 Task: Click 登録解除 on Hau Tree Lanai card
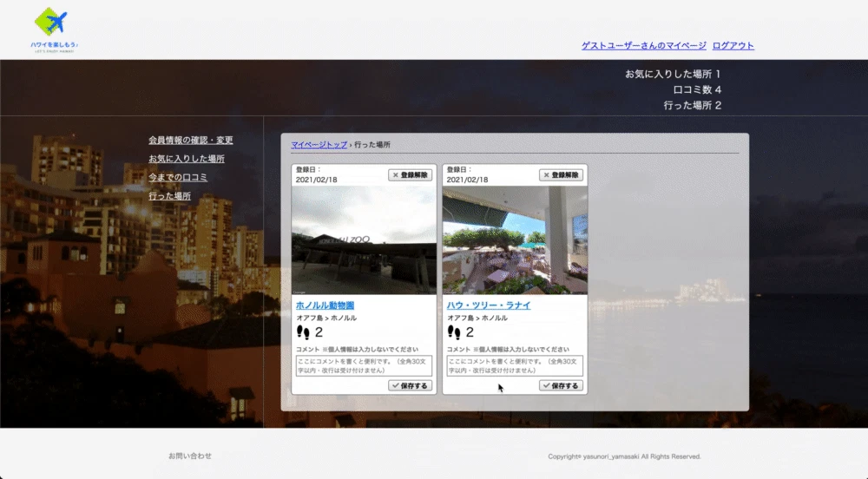tap(561, 174)
